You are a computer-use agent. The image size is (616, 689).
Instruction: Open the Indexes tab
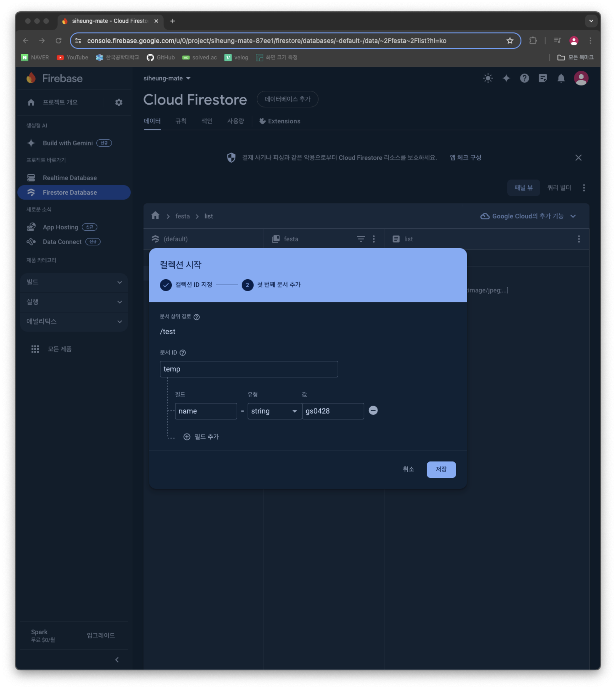207,121
